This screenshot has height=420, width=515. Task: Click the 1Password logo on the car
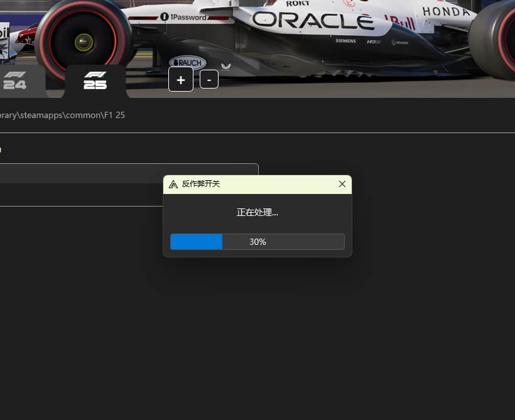pyautogui.click(x=183, y=17)
